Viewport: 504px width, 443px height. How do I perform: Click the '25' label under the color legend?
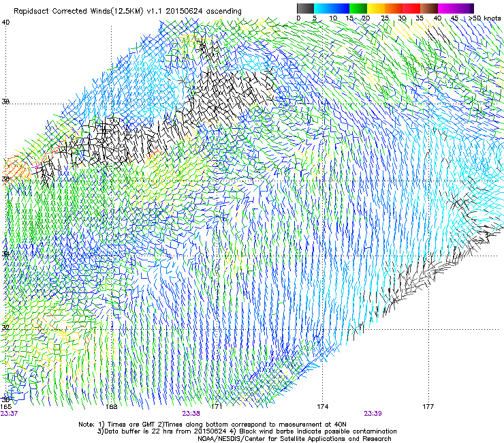(385, 18)
